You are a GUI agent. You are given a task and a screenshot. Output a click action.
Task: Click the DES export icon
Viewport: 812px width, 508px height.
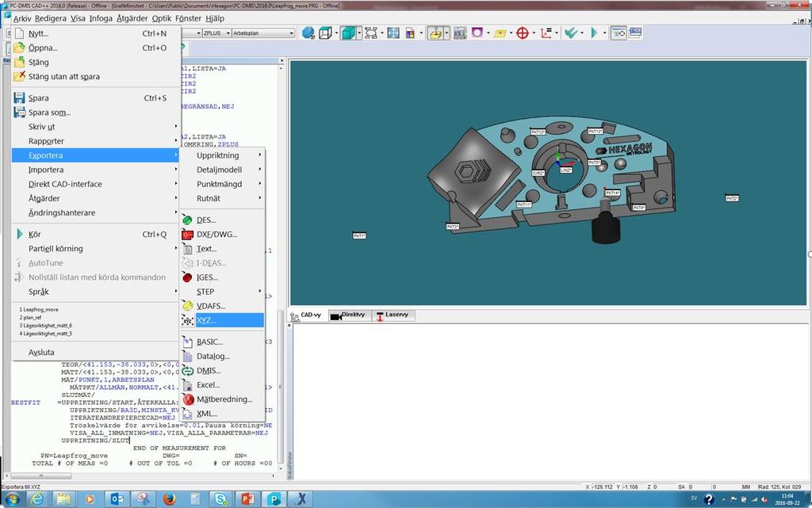(x=187, y=220)
